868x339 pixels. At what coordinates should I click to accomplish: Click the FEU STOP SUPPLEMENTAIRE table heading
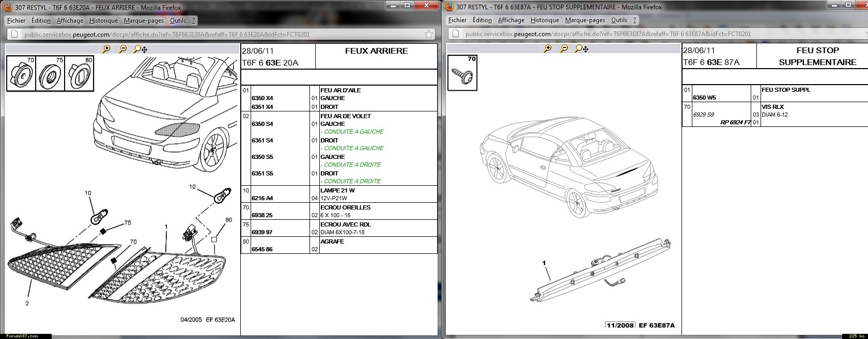(x=817, y=56)
